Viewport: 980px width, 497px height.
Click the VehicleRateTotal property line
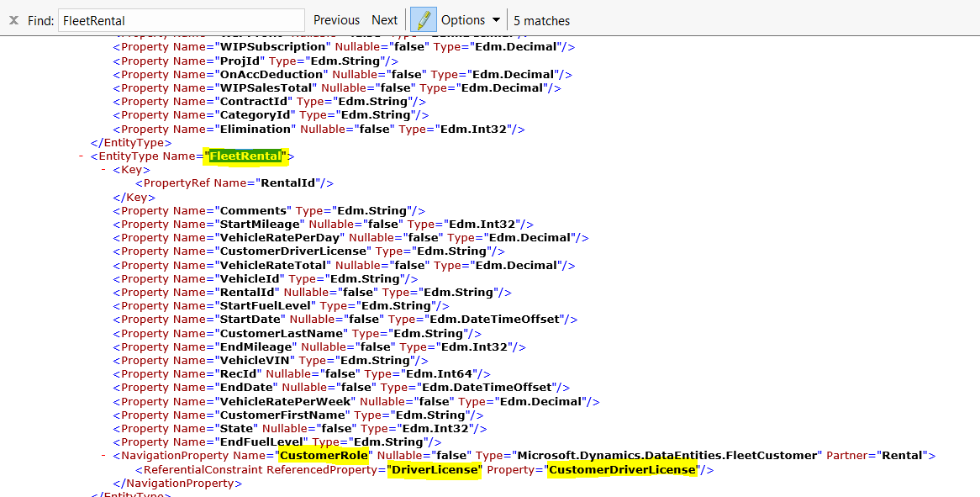344,265
